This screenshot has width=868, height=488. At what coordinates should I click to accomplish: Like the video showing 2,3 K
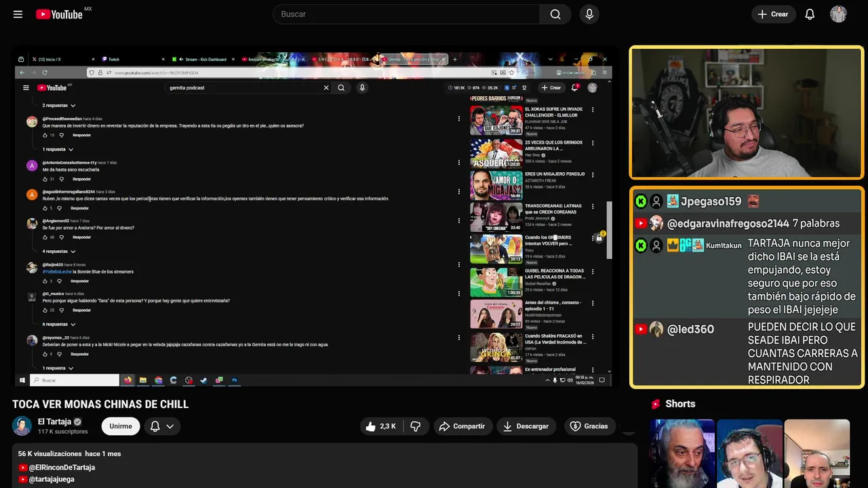point(380,426)
